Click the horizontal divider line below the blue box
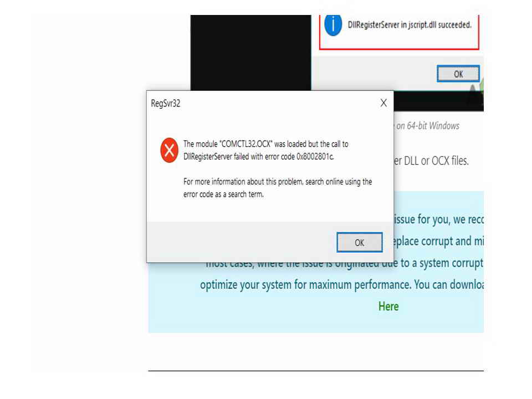This screenshot has height=399, width=532. point(316,371)
